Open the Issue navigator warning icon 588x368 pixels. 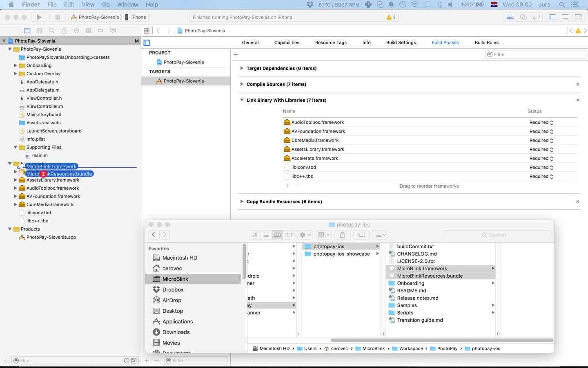click(x=64, y=31)
